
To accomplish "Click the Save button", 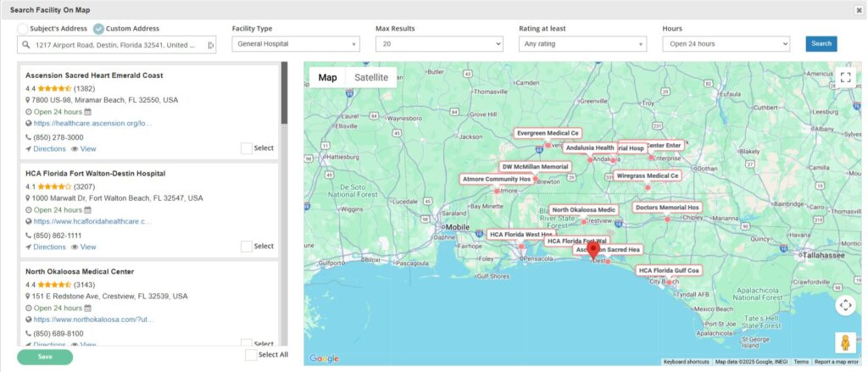I will pos(45,357).
